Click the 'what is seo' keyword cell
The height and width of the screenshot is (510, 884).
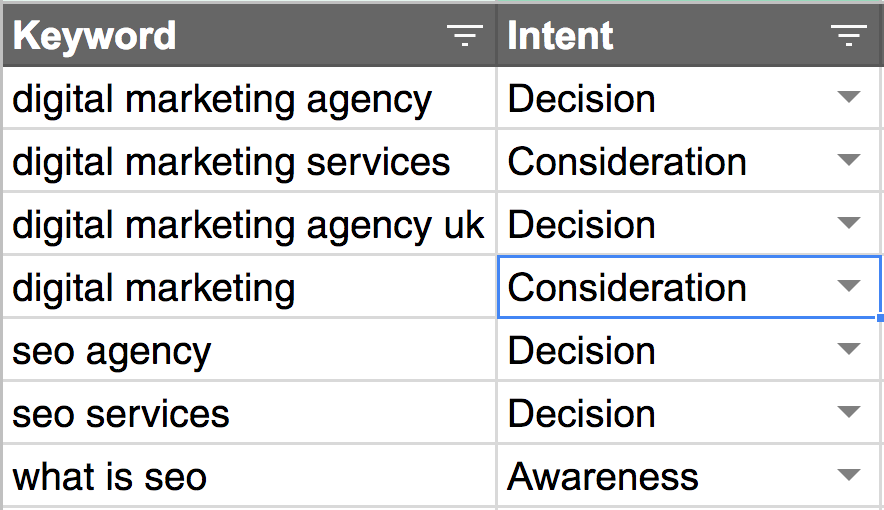110,477
